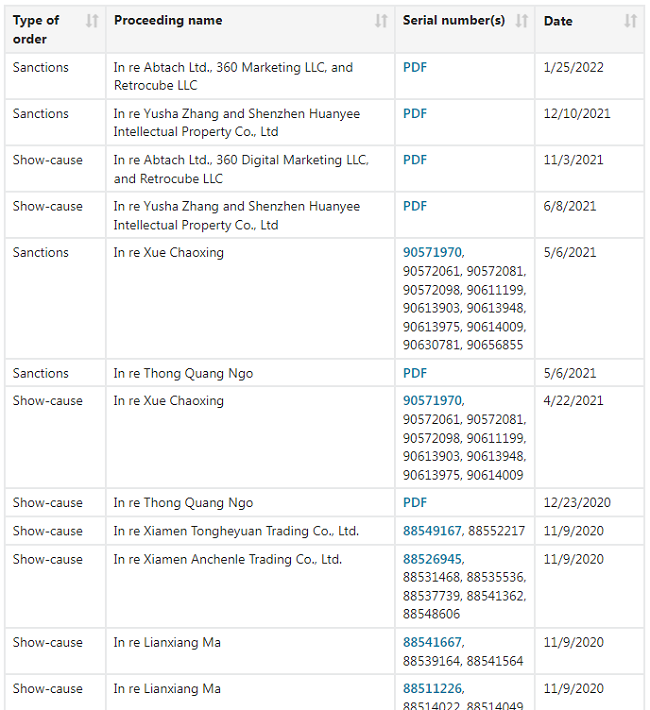Image resolution: width=650 pixels, height=710 pixels.
Task: Toggle Date column sort arrows
Action: pyautogui.click(x=630, y=21)
